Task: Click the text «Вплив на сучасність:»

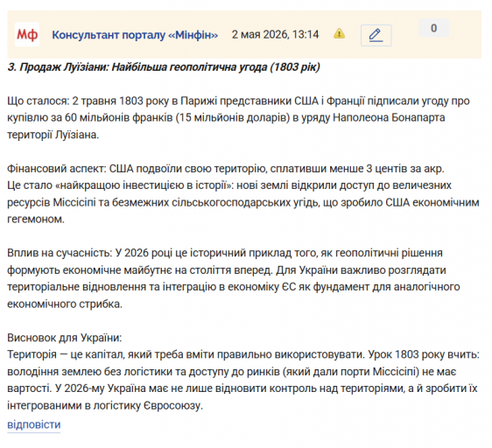Action: [x=60, y=253]
